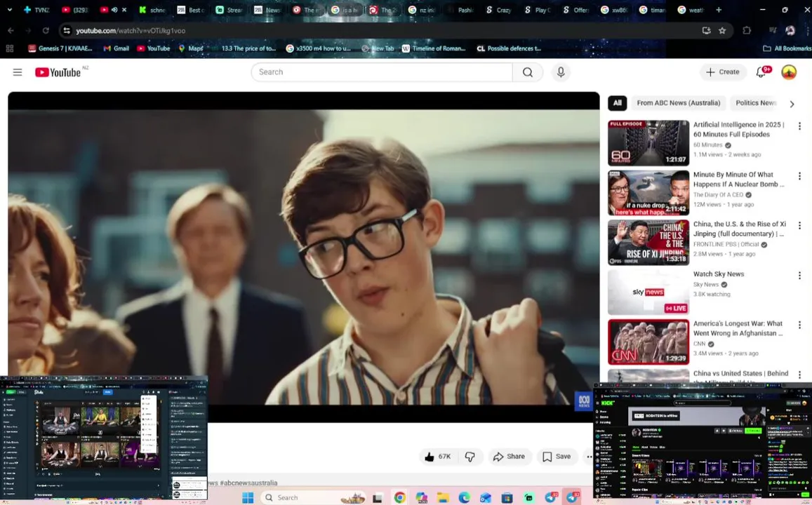Launch Microsoft Edge from the taskbar
Screen dimensions: 812x505
click(x=464, y=498)
